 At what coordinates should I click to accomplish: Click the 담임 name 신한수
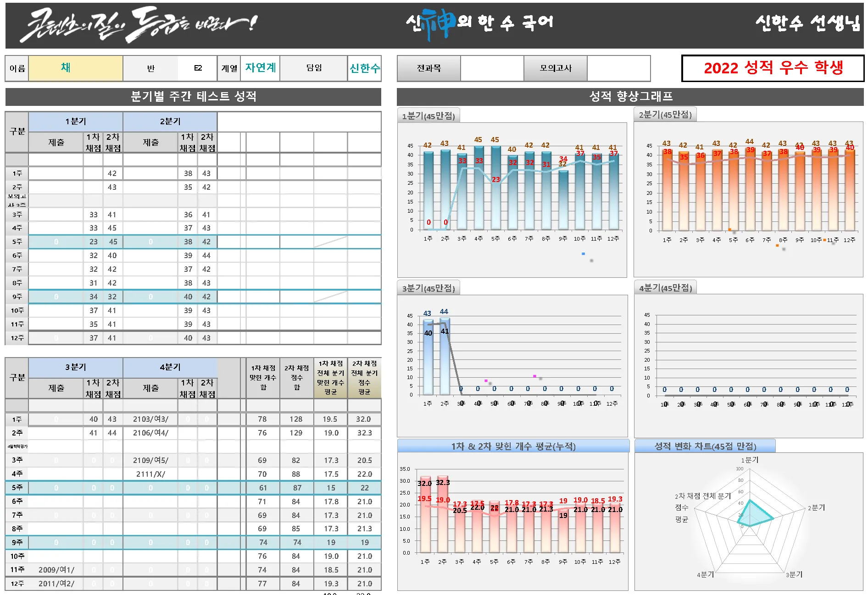[365, 68]
